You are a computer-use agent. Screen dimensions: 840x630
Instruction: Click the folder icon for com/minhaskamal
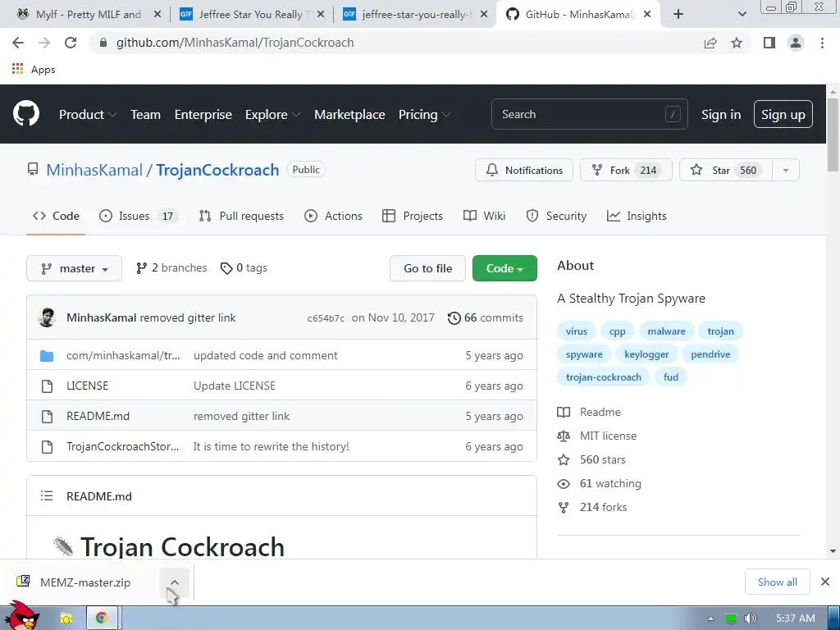click(x=47, y=356)
